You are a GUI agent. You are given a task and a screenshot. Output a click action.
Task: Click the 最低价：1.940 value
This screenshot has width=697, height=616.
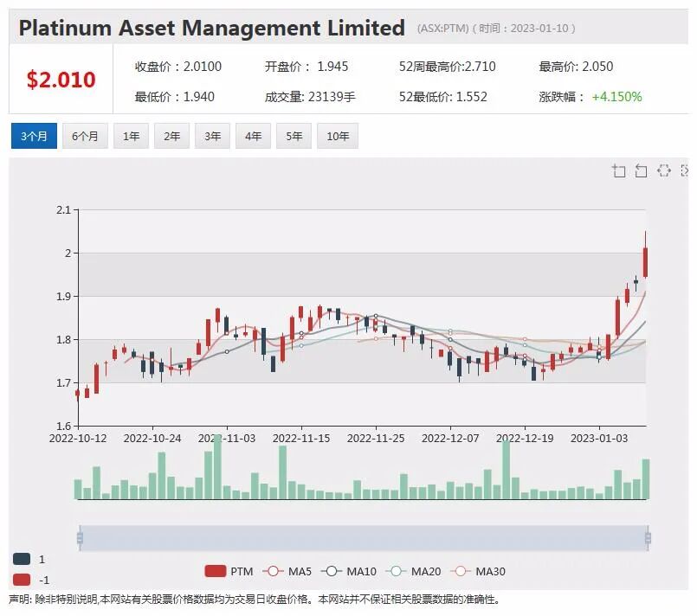[x=175, y=96]
